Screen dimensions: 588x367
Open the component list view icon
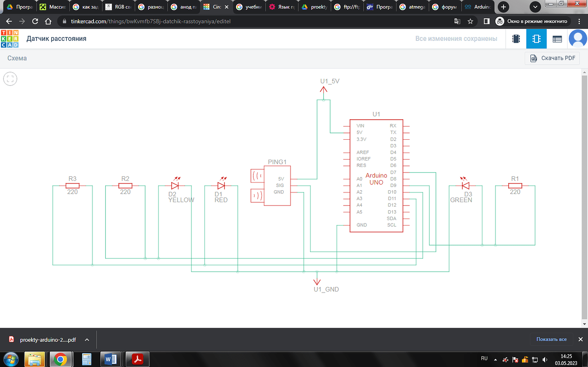(557, 38)
